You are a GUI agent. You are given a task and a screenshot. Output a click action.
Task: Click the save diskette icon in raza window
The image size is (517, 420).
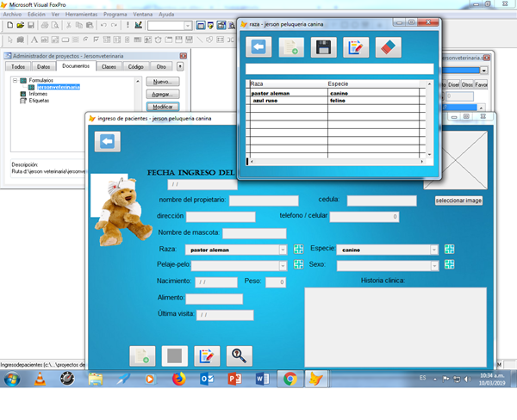click(323, 47)
